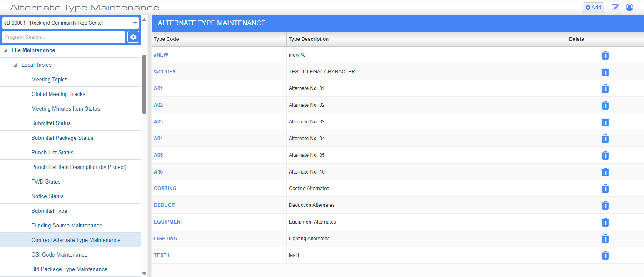Open Bid Package Type Maintenance
The image size is (644, 277).
pyautogui.click(x=69, y=269)
